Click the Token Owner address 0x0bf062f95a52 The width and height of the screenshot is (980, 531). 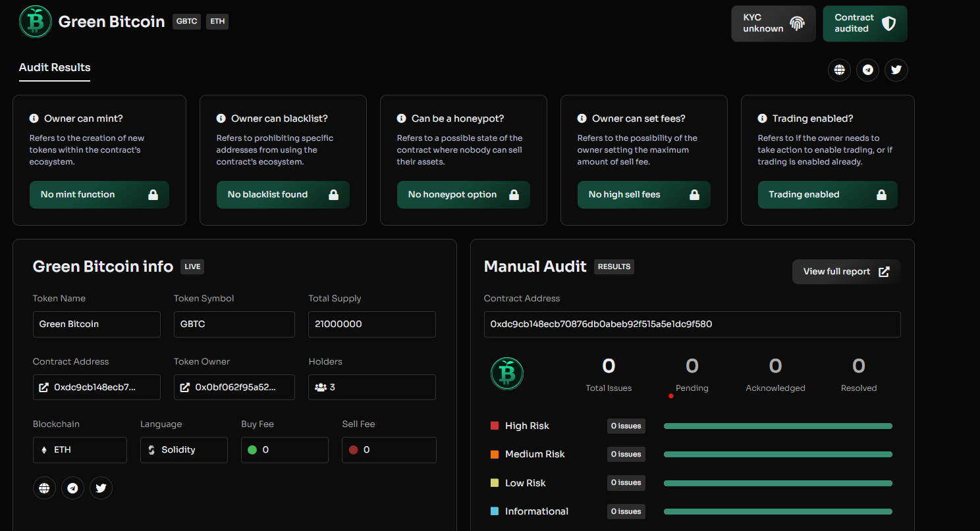click(x=236, y=388)
